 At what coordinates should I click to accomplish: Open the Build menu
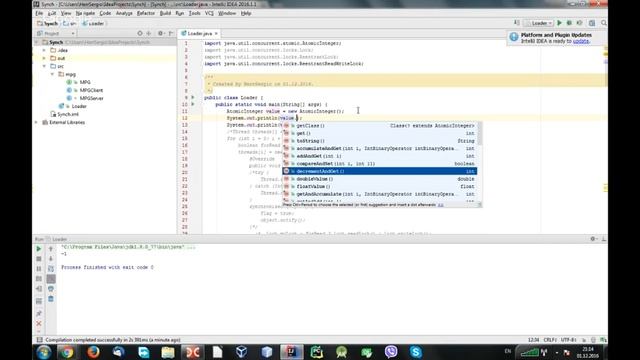(165, 13)
